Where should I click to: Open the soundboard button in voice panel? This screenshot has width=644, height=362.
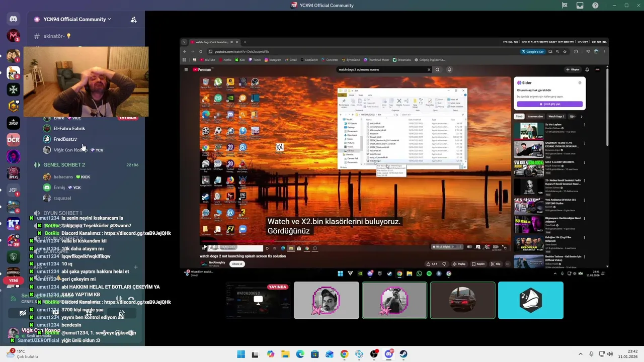tap(121, 313)
